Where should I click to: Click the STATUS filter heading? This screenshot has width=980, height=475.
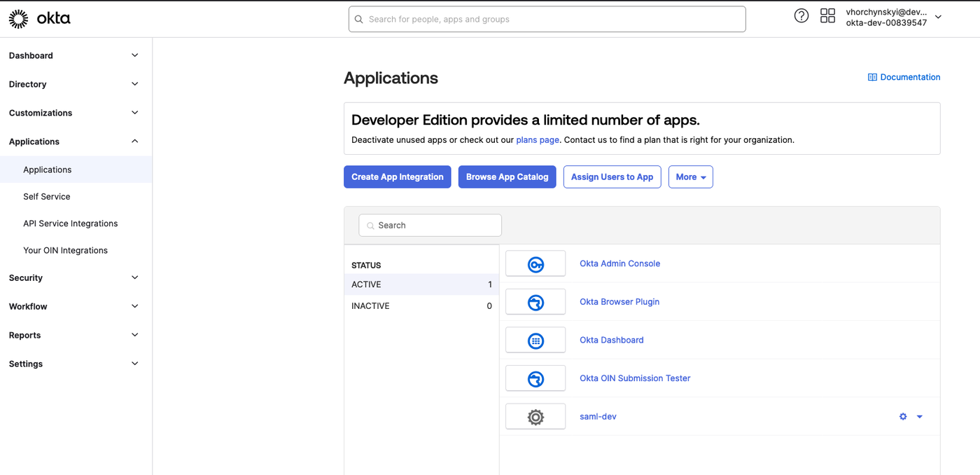coord(366,266)
